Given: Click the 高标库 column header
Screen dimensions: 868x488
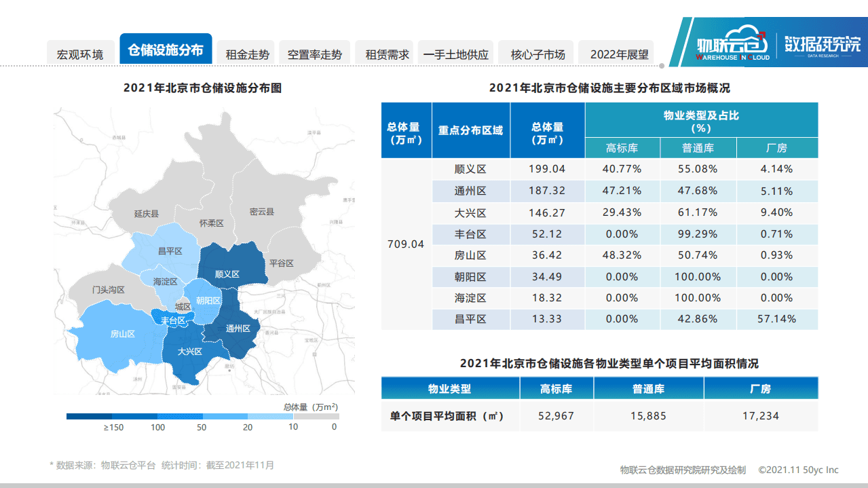Looking at the screenshot, I should 622,147.
